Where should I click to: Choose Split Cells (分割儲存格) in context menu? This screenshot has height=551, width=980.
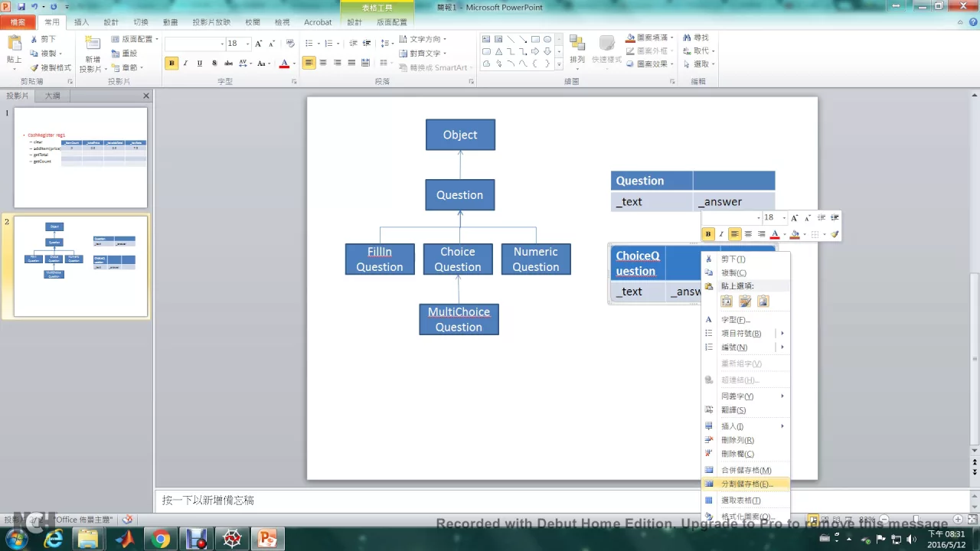tap(746, 484)
